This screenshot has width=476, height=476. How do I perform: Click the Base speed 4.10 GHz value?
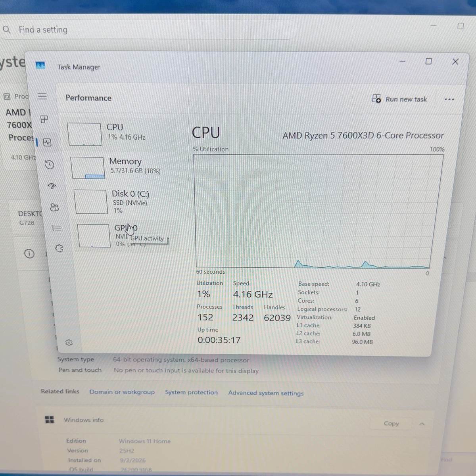tap(368, 284)
